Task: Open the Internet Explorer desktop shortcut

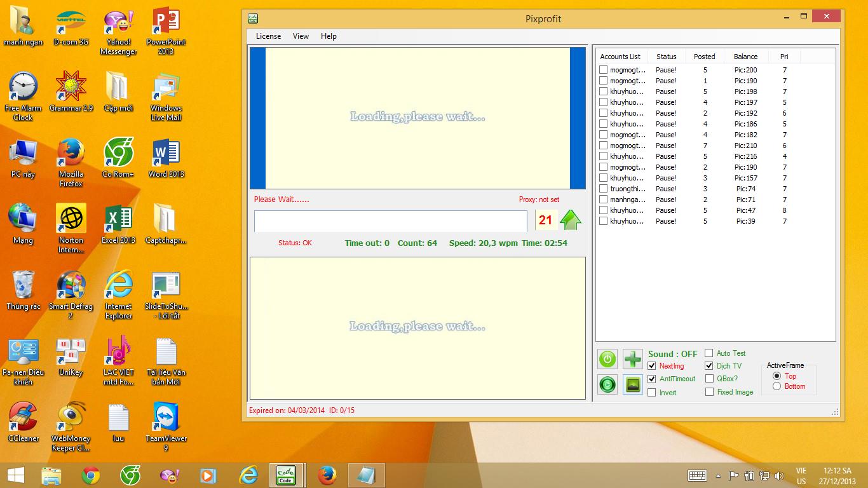Action: coord(118,295)
